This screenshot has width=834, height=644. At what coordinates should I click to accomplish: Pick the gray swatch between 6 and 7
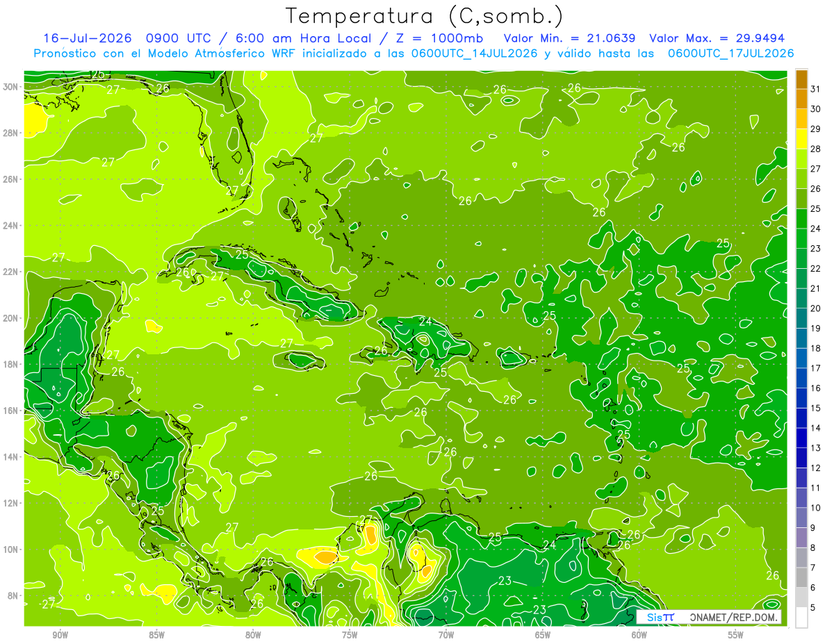point(801,577)
